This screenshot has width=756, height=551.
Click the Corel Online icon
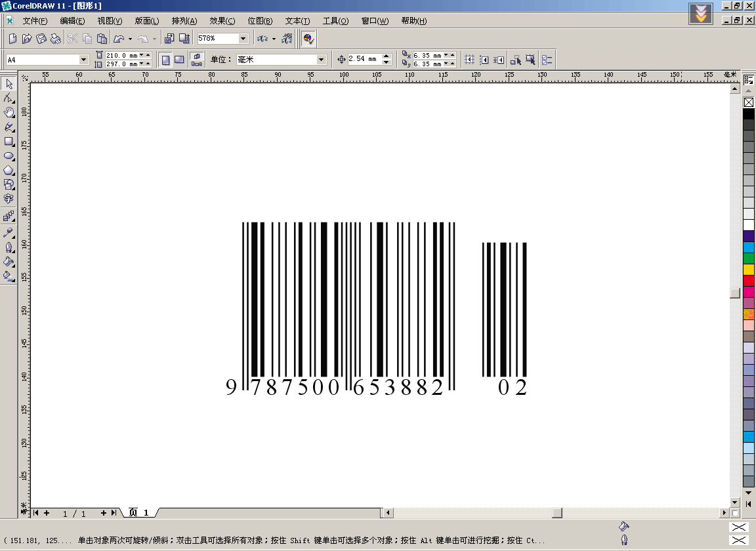tap(287, 39)
